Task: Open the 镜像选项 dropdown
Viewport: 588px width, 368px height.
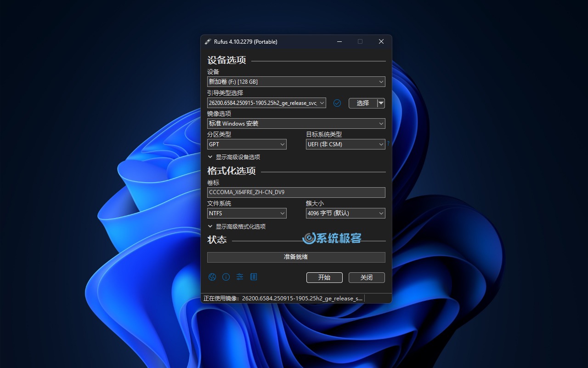Action: tap(296, 124)
